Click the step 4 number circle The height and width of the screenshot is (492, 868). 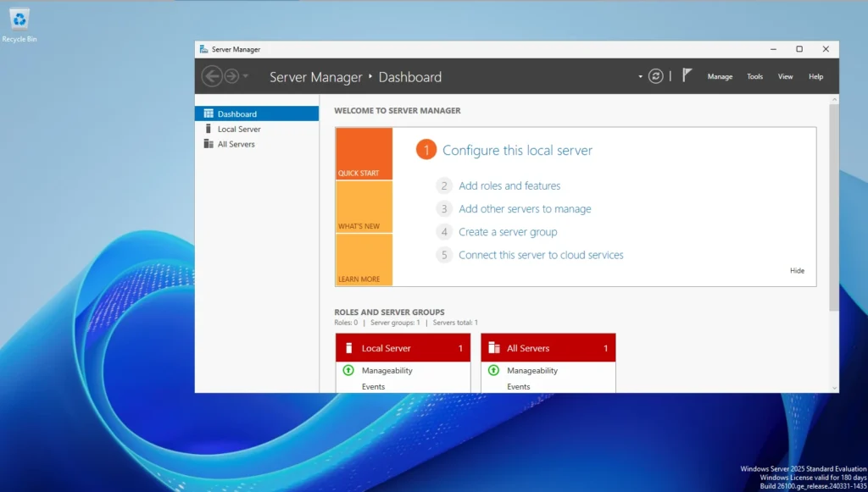point(444,232)
